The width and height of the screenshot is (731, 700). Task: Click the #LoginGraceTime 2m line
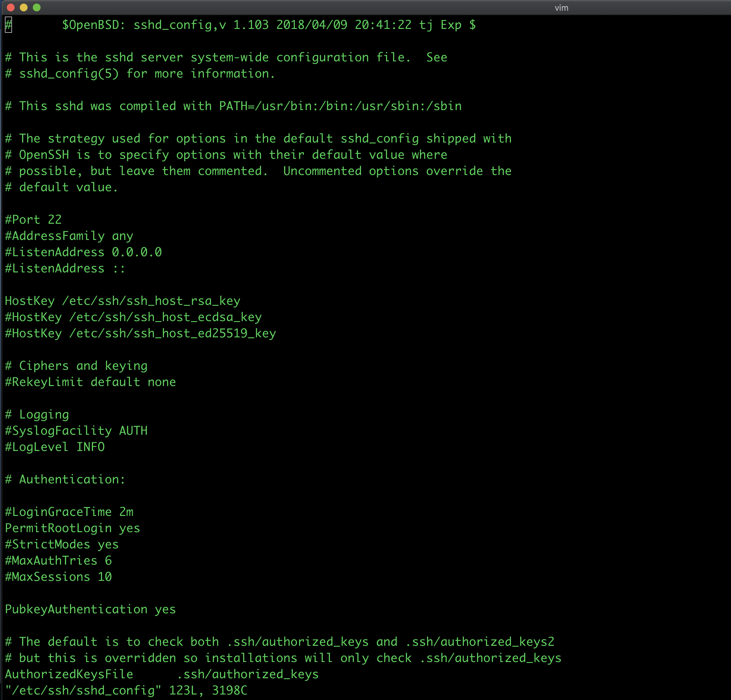tap(69, 512)
